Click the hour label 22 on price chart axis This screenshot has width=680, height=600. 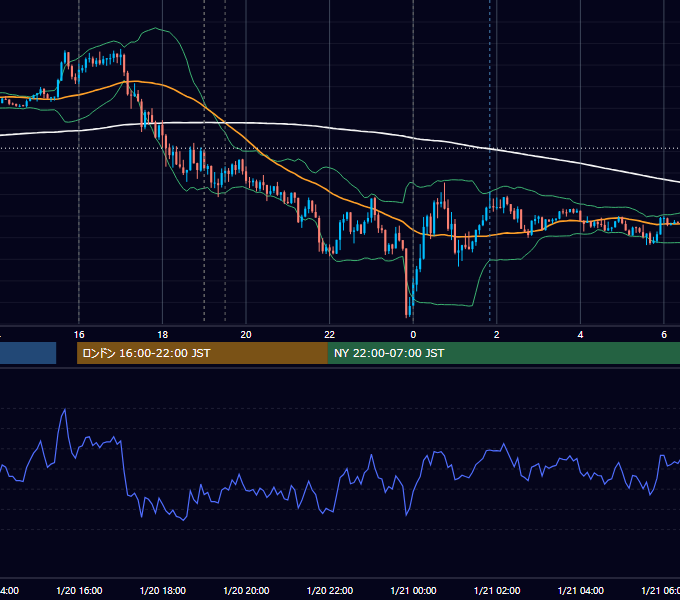coord(330,335)
